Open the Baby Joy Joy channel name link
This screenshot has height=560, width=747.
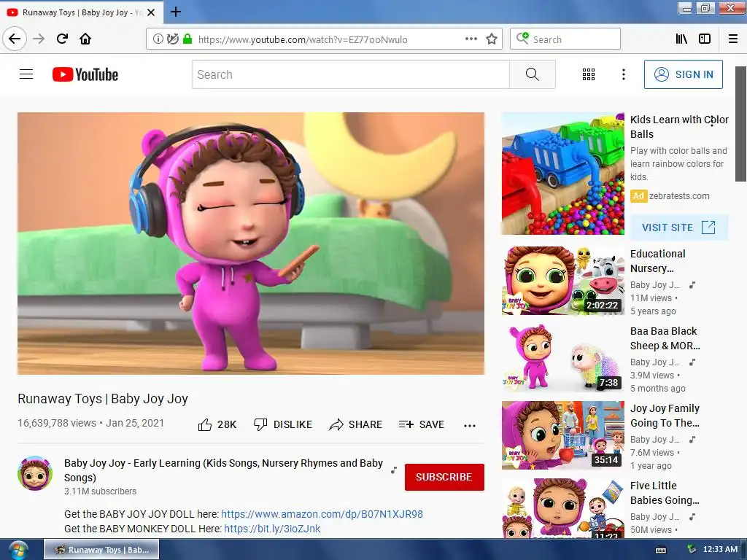223,470
